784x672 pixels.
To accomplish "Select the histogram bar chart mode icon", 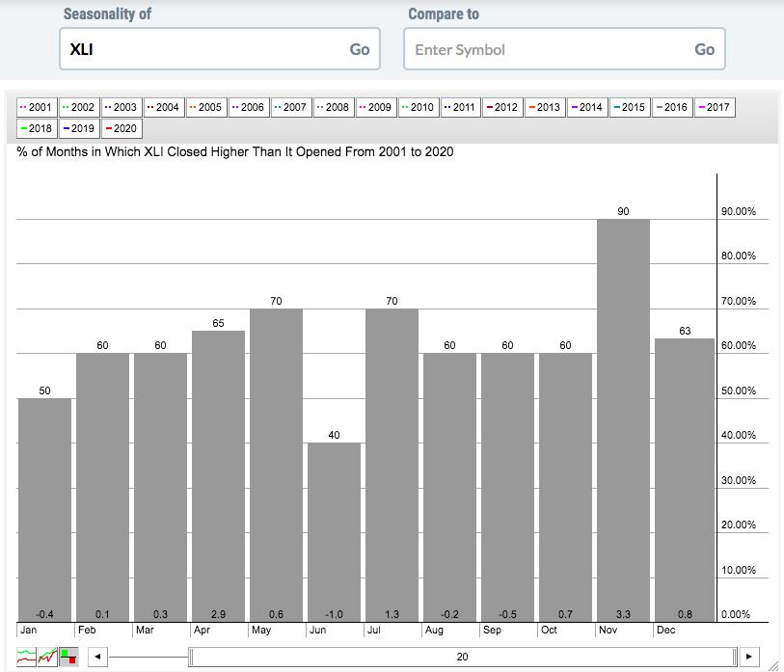I will 68,657.
